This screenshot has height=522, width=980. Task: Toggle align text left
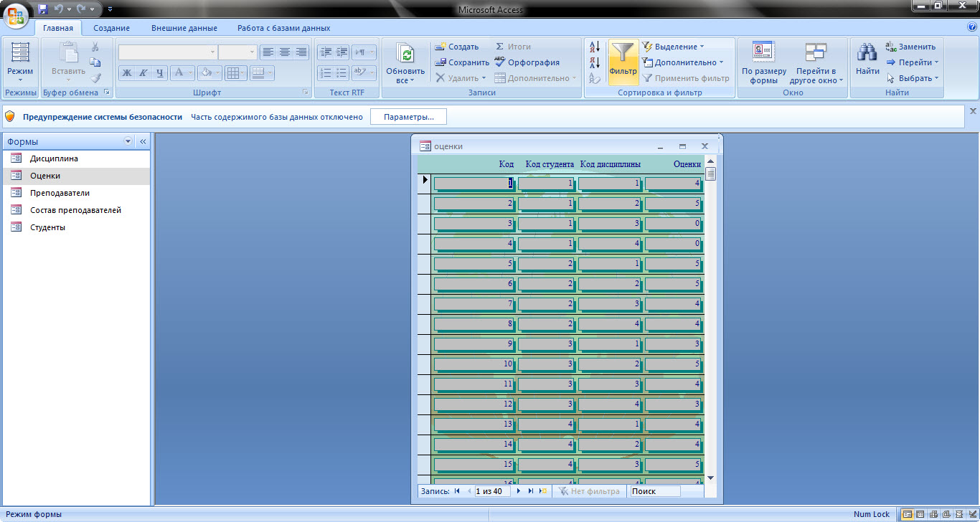268,52
